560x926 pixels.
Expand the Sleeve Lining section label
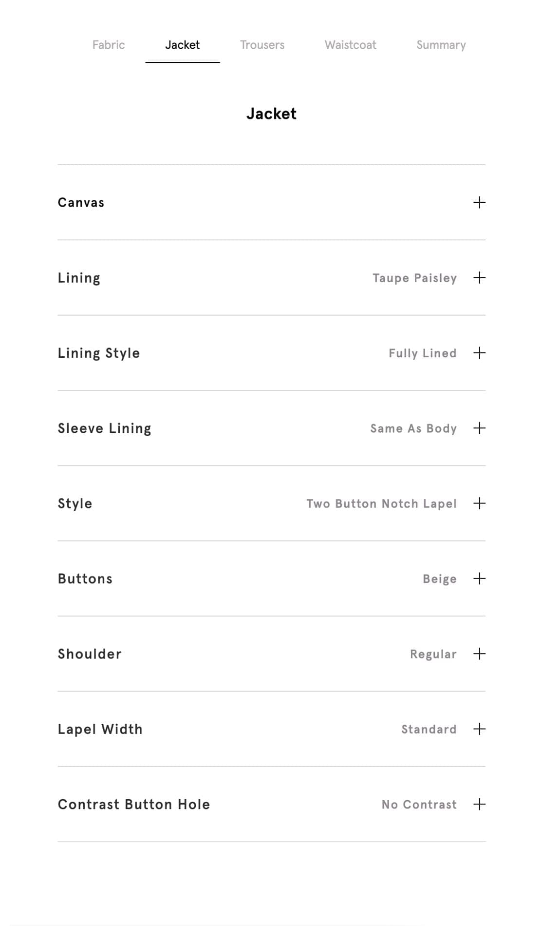104,428
